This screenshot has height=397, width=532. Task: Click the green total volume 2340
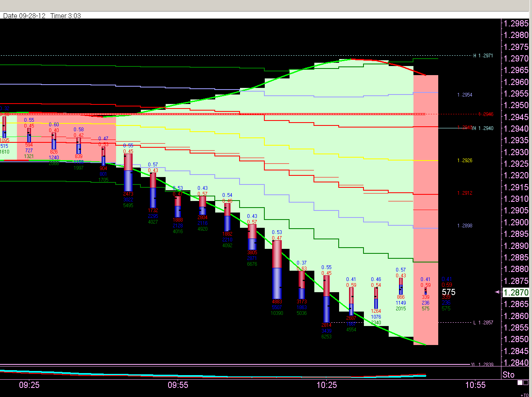pyautogui.click(x=376, y=323)
